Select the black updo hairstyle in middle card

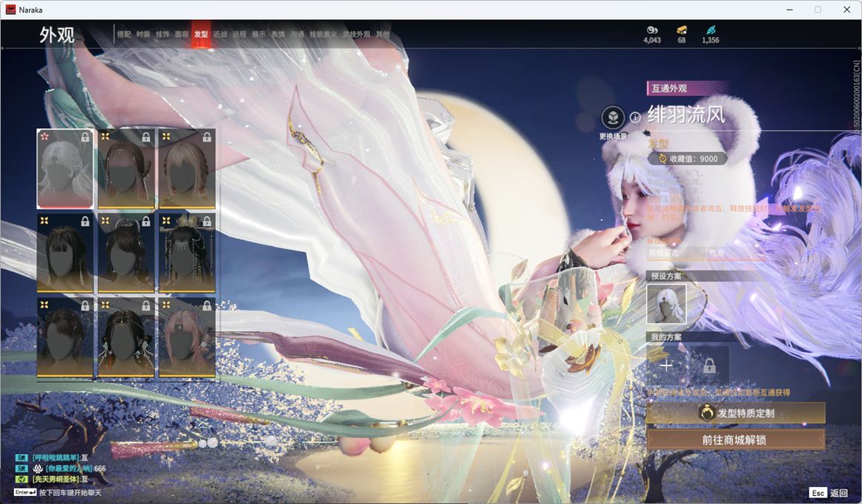126,253
